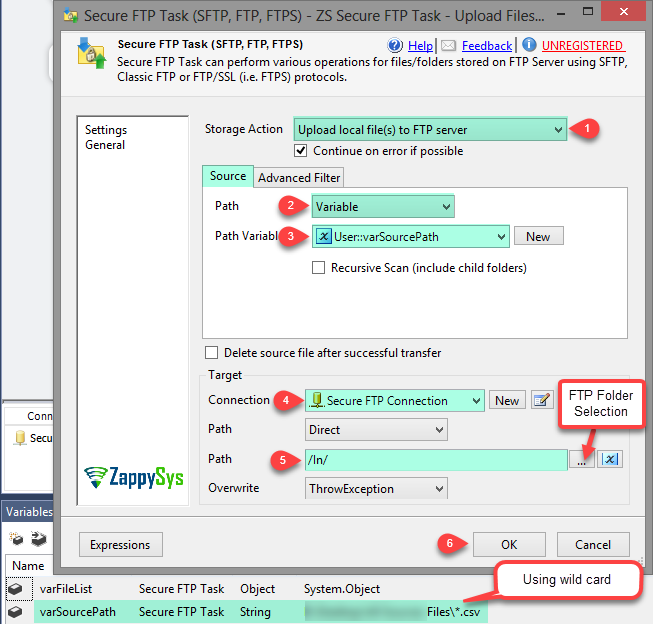Open the Overwrite ThrowException dropdown

376,488
